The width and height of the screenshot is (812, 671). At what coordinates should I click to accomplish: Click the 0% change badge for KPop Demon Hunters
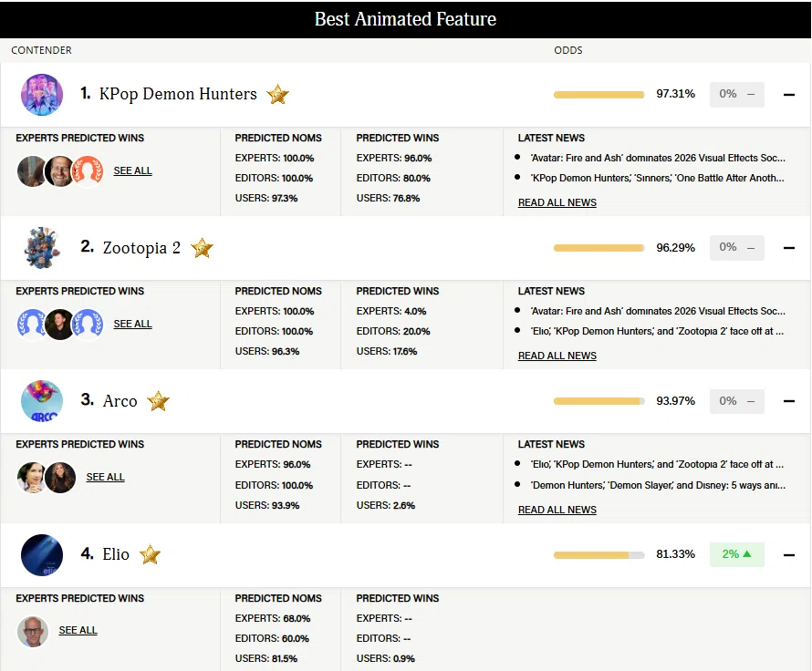pyautogui.click(x=736, y=94)
